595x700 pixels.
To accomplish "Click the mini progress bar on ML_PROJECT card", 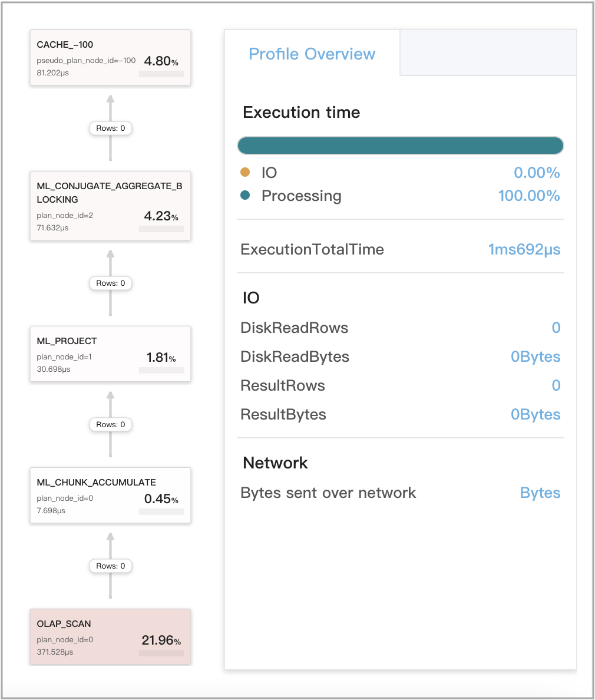I will (161, 370).
